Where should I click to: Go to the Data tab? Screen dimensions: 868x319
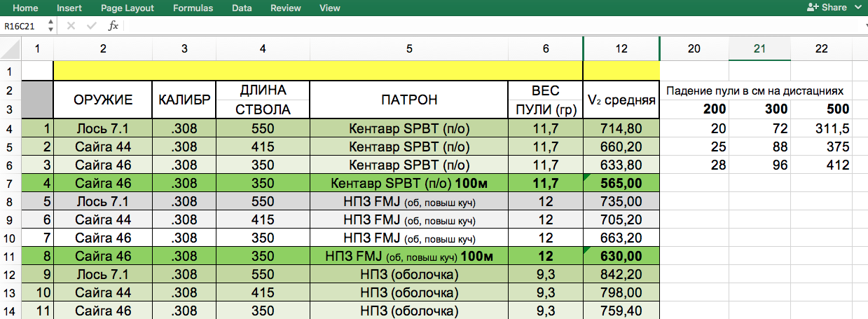coord(242,8)
